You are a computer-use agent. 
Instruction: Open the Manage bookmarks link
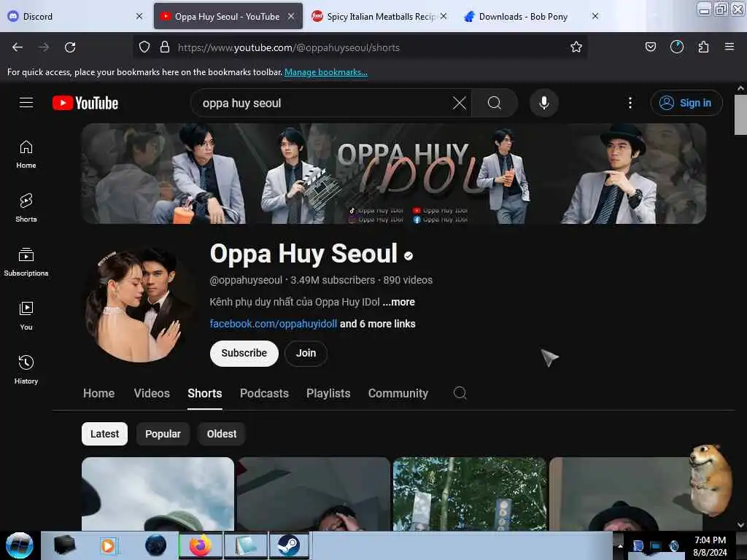(x=326, y=72)
